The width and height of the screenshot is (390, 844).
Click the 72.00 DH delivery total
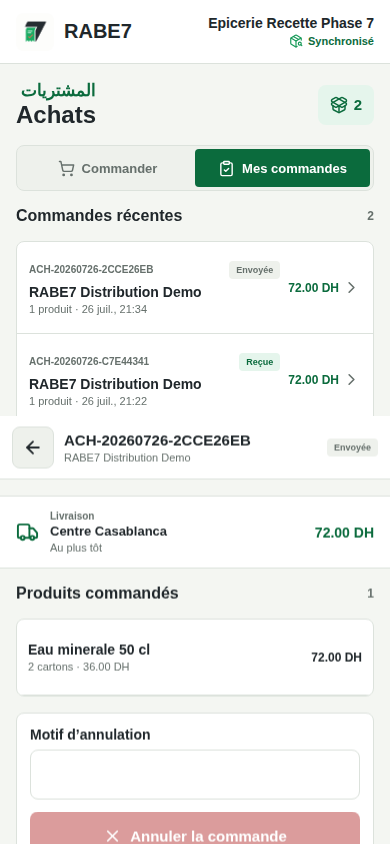click(x=344, y=533)
